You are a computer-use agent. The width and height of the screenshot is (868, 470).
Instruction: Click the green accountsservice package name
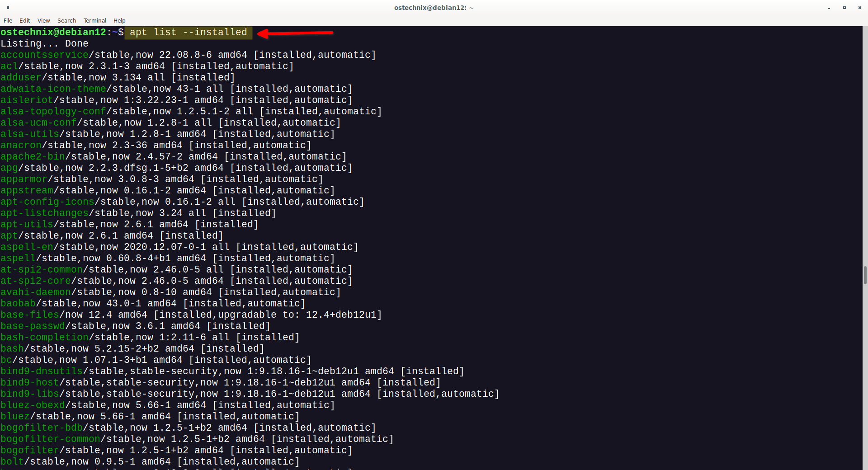(44, 54)
